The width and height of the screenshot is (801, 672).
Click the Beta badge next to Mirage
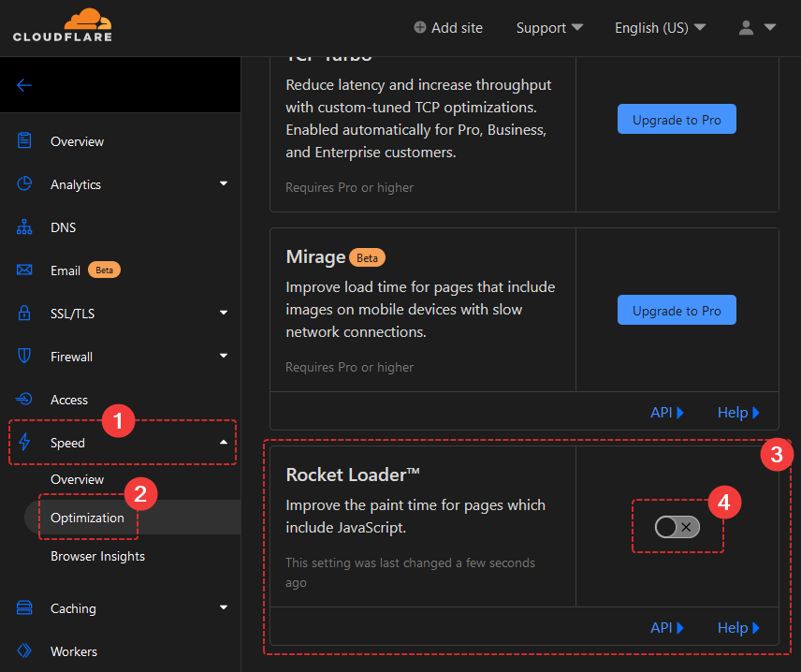(367, 257)
